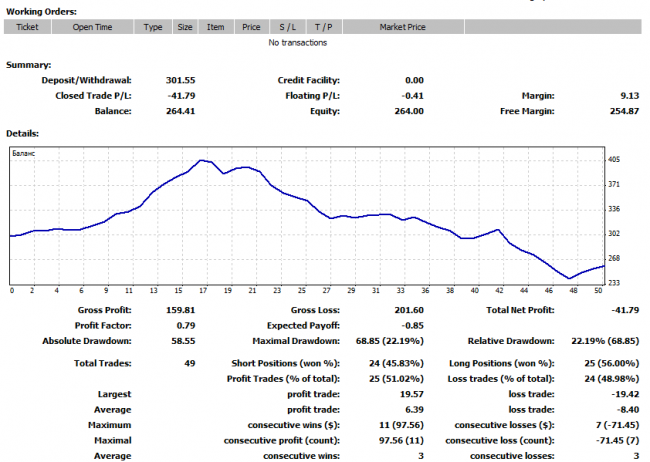The height and width of the screenshot is (462, 650).
Task: Click the Баланс label in the chart
Action: coord(22,155)
